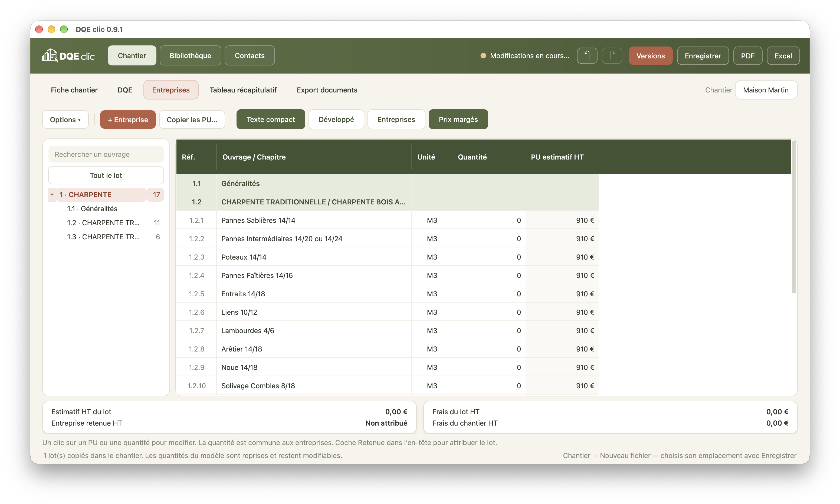This screenshot has width=840, height=504.
Task: Toggle the Entreprises view mode
Action: tap(396, 119)
